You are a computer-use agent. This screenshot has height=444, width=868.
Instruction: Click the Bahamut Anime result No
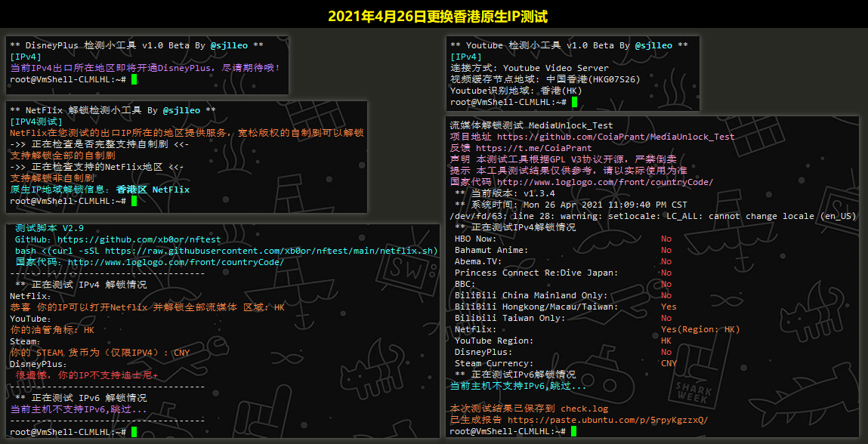point(666,250)
